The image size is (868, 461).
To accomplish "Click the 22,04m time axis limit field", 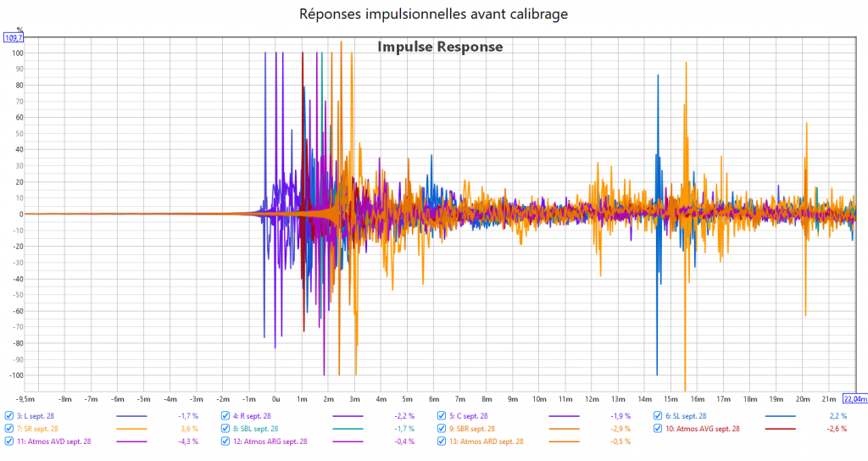I will [854, 397].
